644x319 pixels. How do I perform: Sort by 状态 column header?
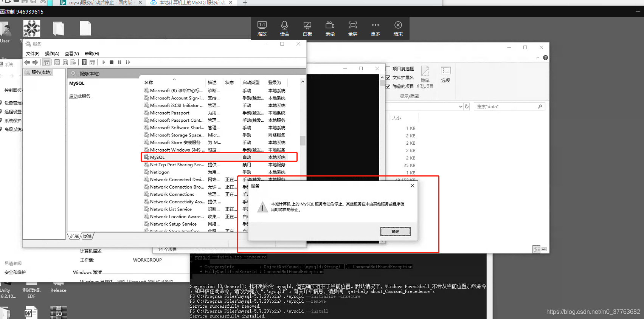click(231, 82)
